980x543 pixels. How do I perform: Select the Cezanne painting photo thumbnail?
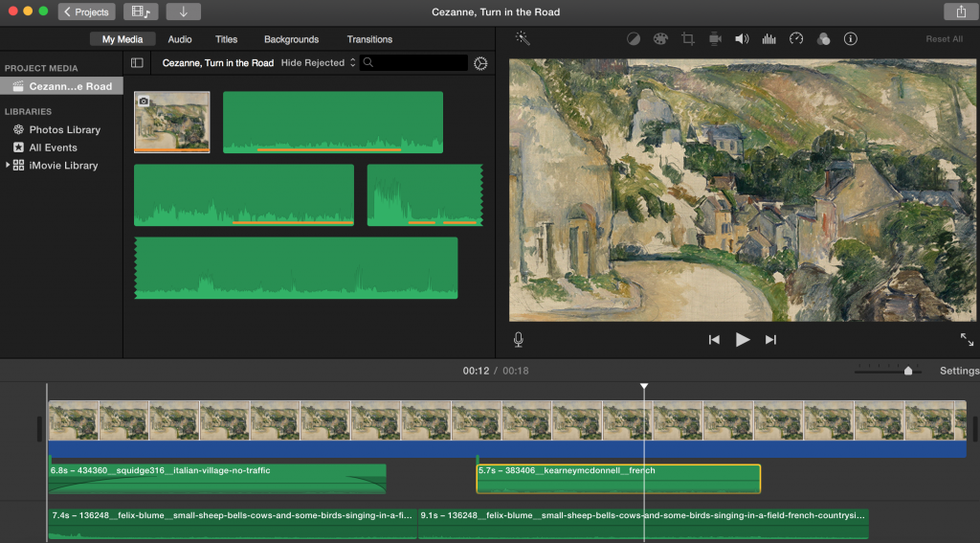point(172,122)
